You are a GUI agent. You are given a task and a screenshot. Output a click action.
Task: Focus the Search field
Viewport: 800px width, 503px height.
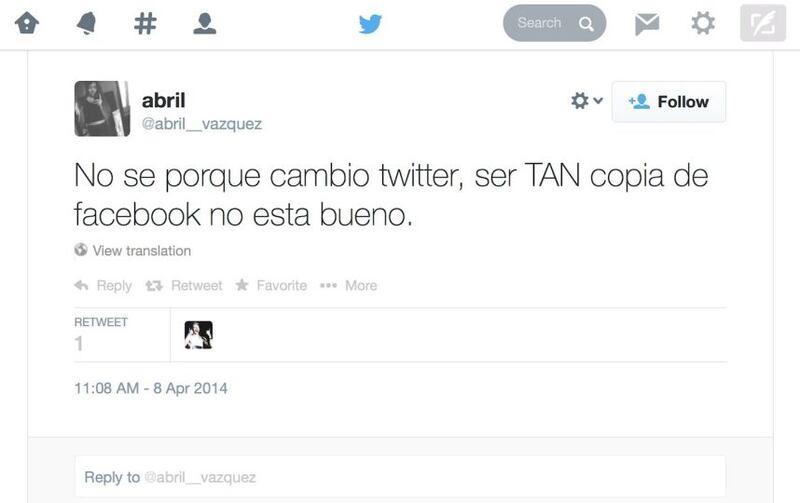[x=555, y=23]
